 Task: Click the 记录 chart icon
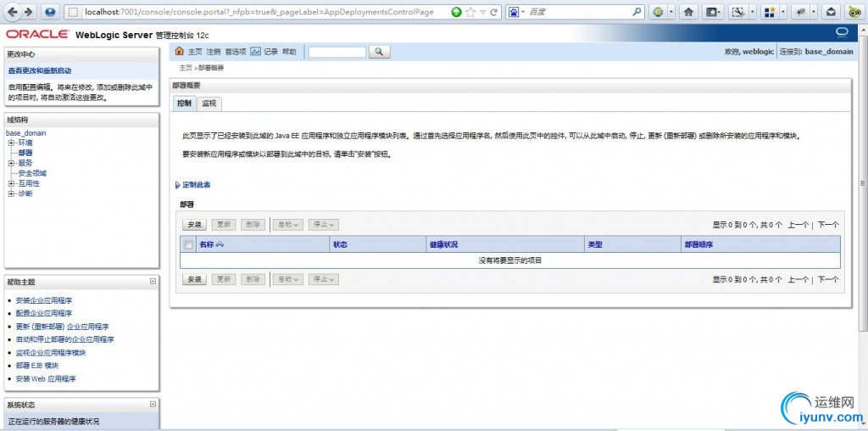[255, 52]
